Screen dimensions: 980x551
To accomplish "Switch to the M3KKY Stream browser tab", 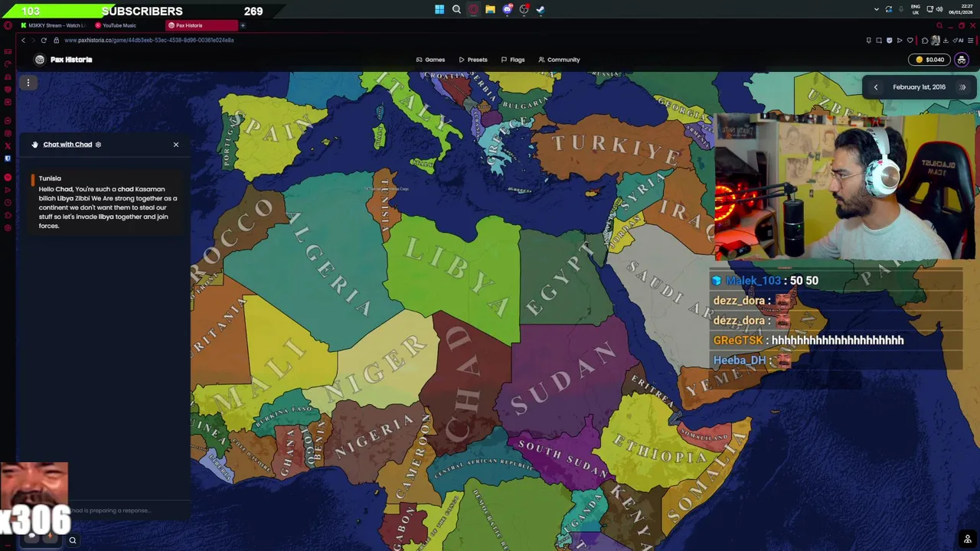I will tap(53, 25).
